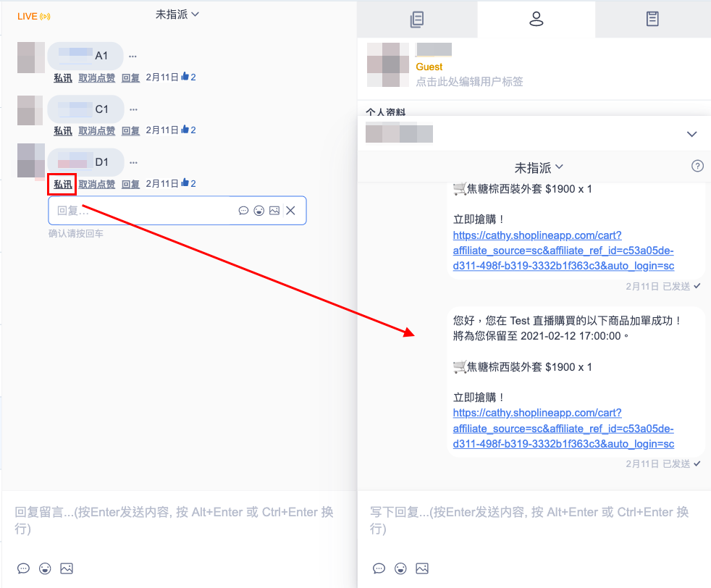Open more options for comment A1
This screenshot has width=711, height=588.
(x=132, y=56)
